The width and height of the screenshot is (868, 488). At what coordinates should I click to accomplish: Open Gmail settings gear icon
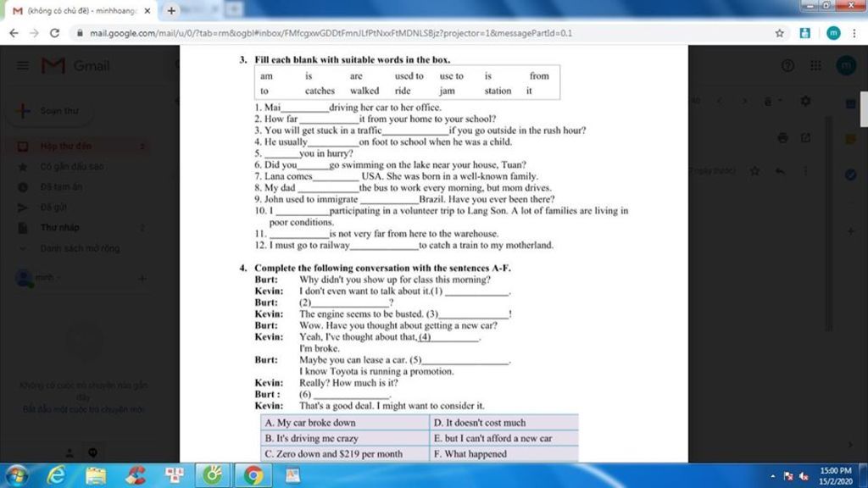pyautogui.click(x=805, y=102)
